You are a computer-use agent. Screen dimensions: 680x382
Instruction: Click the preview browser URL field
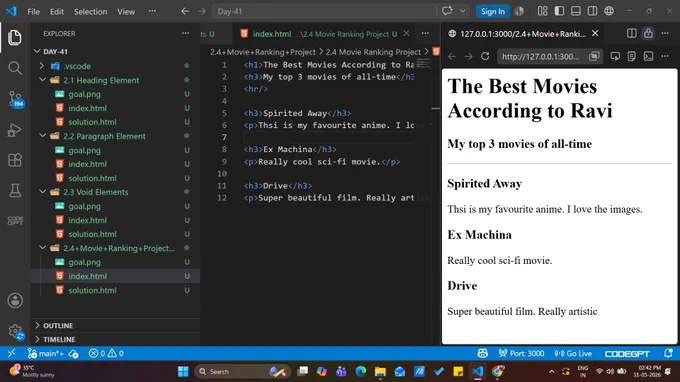[x=540, y=56]
